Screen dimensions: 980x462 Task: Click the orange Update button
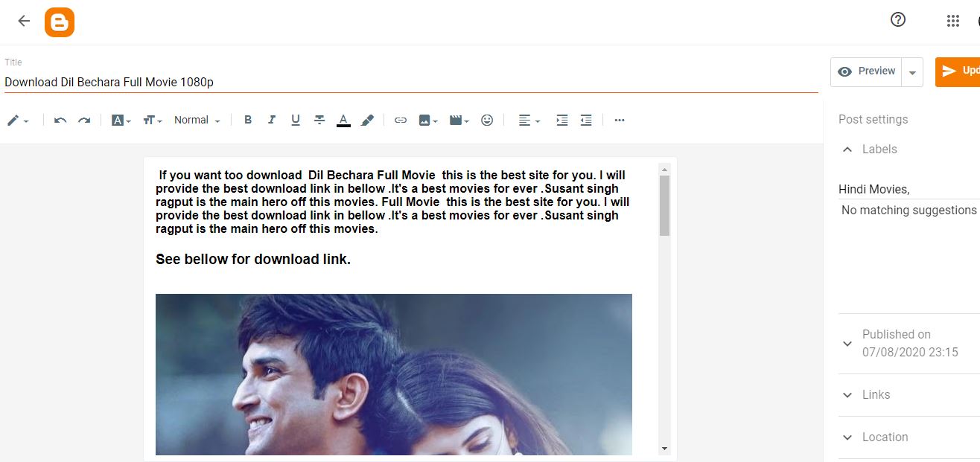[958, 71]
